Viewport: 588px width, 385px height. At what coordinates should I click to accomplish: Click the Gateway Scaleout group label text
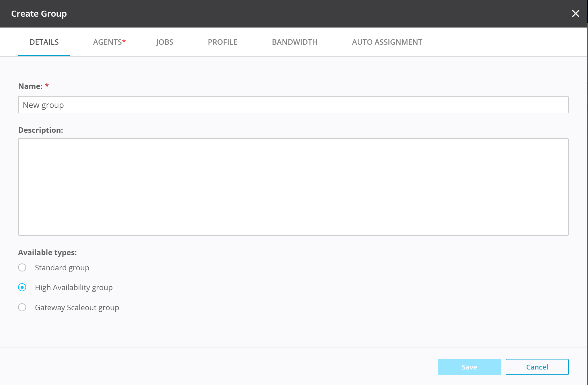point(77,308)
